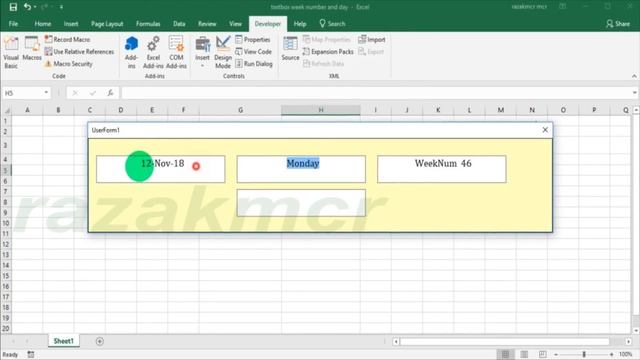Click the zoom slider handle

tap(584, 354)
